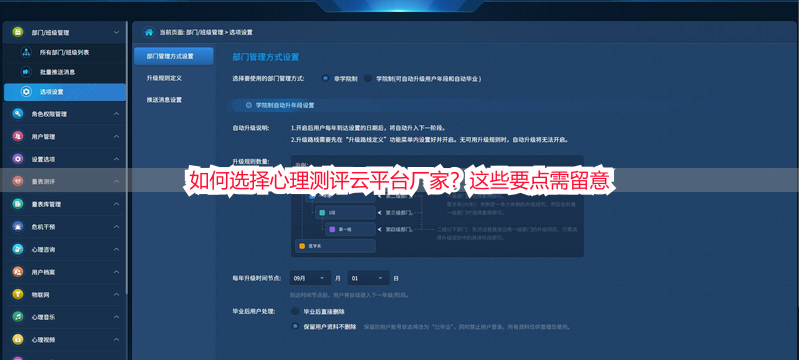Image resolution: width=799 pixels, height=360 pixels.
Task: Click the 量表库管理 icon
Action: tap(18, 204)
